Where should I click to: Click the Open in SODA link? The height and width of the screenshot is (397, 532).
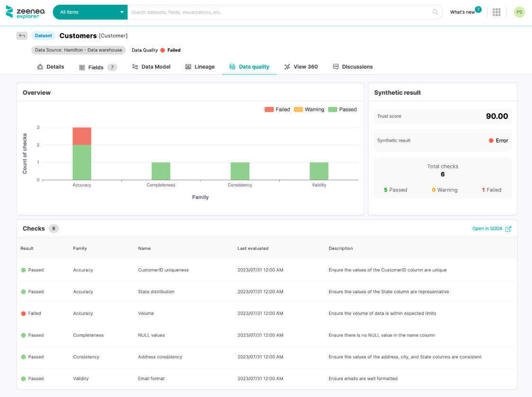pyautogui.click(x=487, y=229)
